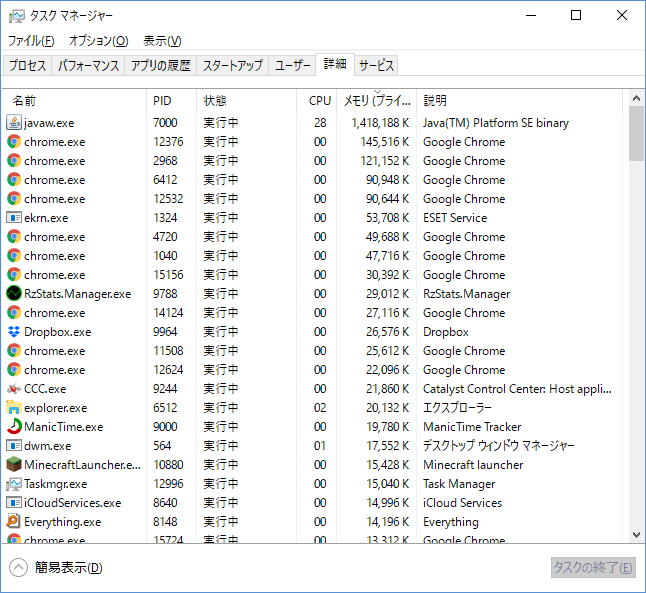Screen dimensions: 646x593
Task: Switch to the サービス tab
Action: (376, 65)
